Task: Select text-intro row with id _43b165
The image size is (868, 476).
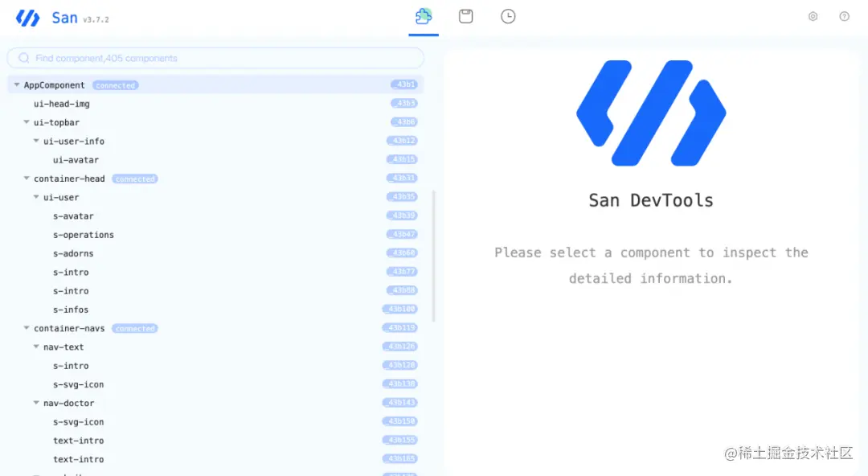Action: coord(215,459)
